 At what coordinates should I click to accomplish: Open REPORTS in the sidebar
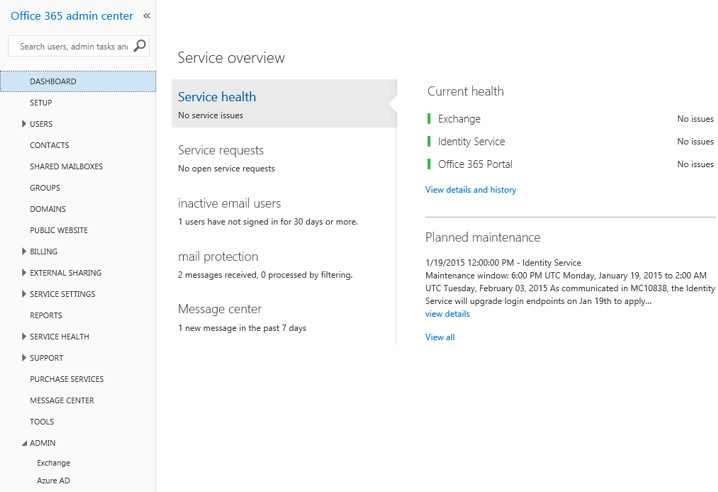coord(46,315)
